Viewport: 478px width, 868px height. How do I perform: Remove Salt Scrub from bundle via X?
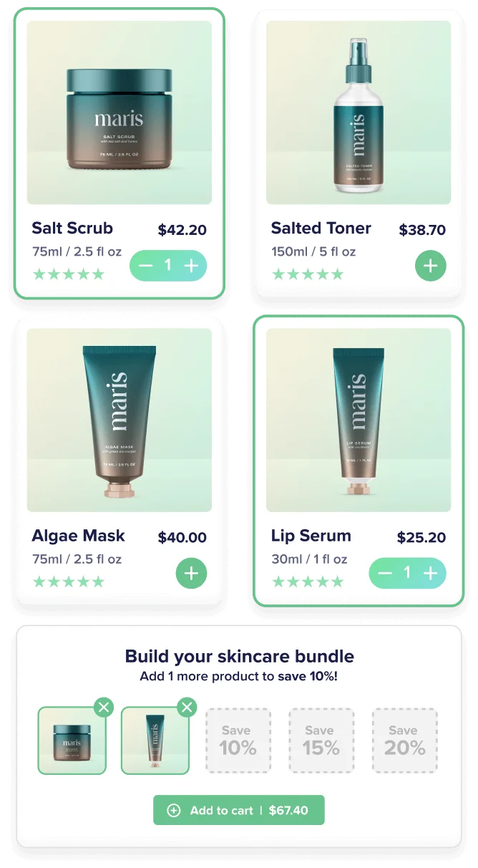coord(104,708)
